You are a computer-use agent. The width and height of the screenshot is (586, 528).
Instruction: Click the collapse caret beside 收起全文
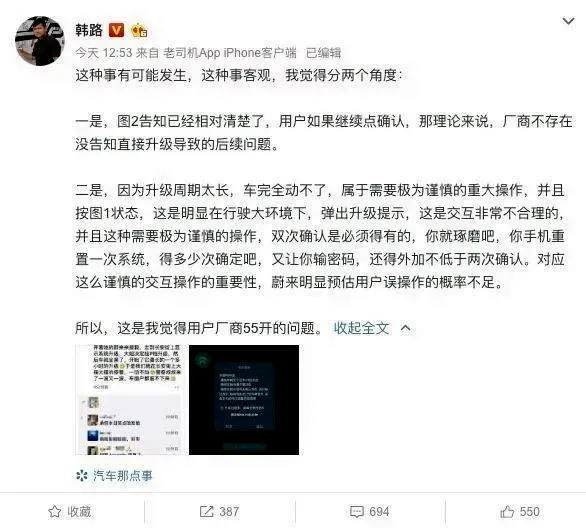tap(405, 328)
